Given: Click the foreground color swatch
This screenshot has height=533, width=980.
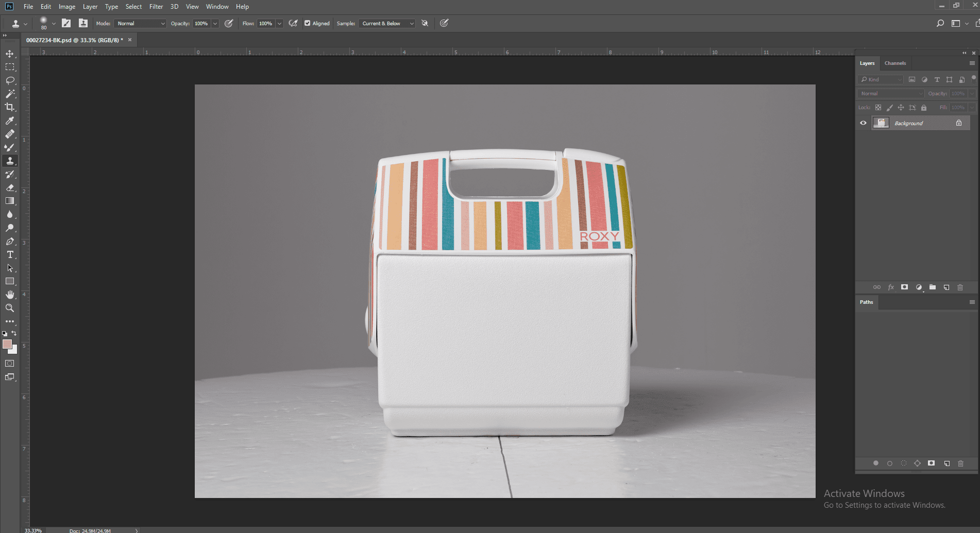Looking at the screenshot, I should pos(7,344).
